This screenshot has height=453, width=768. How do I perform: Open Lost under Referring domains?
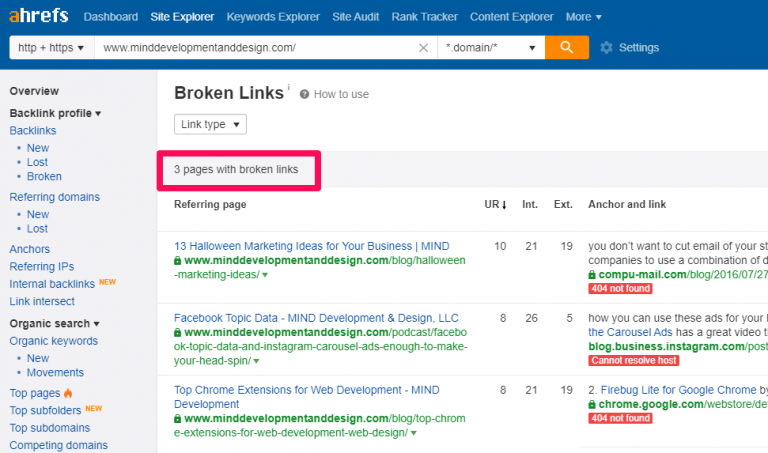(x=37, y=229)
